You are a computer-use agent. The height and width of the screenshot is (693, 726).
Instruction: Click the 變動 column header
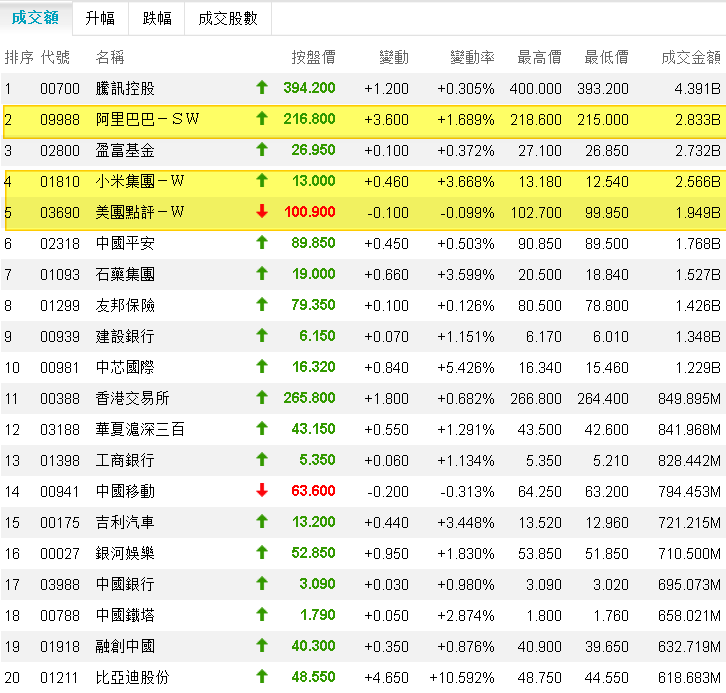[394, 57]
